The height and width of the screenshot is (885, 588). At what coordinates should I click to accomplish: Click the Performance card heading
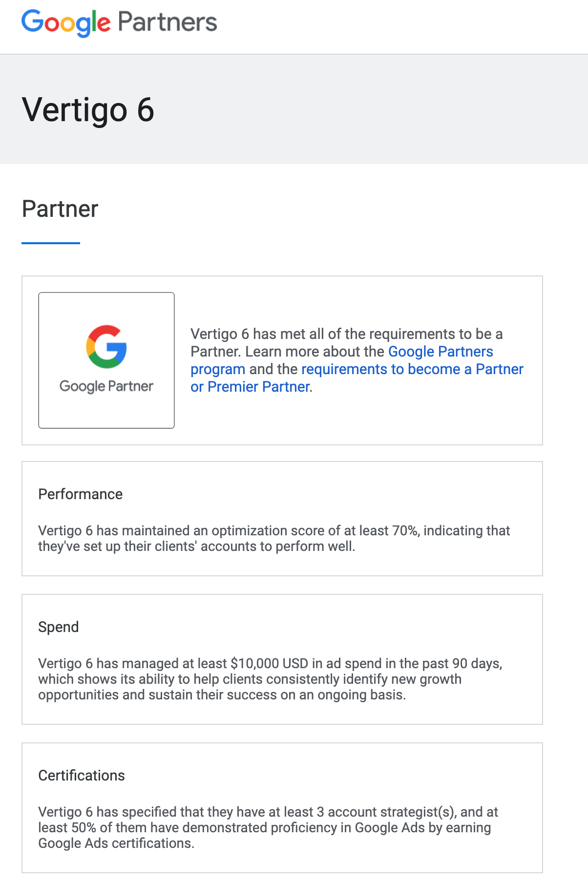coord(81,494)
